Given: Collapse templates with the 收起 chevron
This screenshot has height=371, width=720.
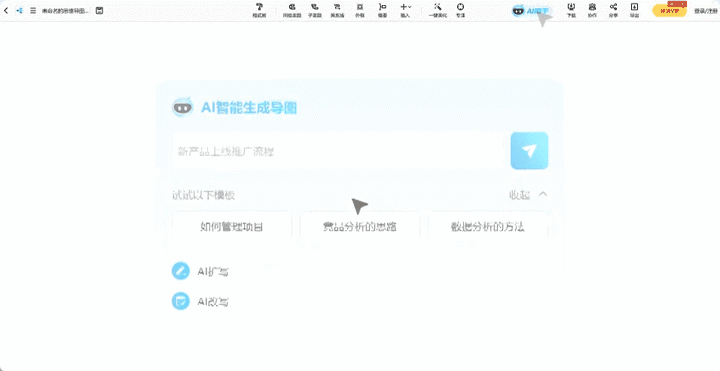Looking at the screenshot, I should tap(543, 194).
